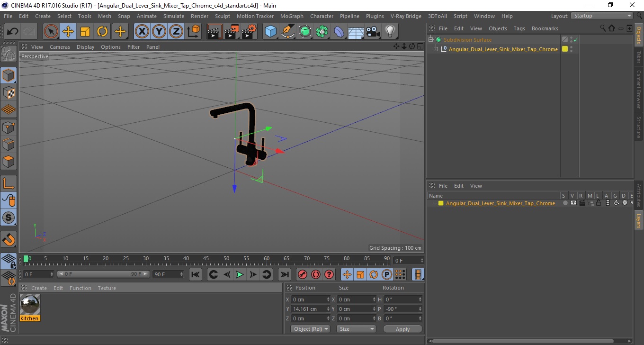Viewport: 644px width, 345px height.
Task: Toggle Y axis lock
Action: point(159,32)
